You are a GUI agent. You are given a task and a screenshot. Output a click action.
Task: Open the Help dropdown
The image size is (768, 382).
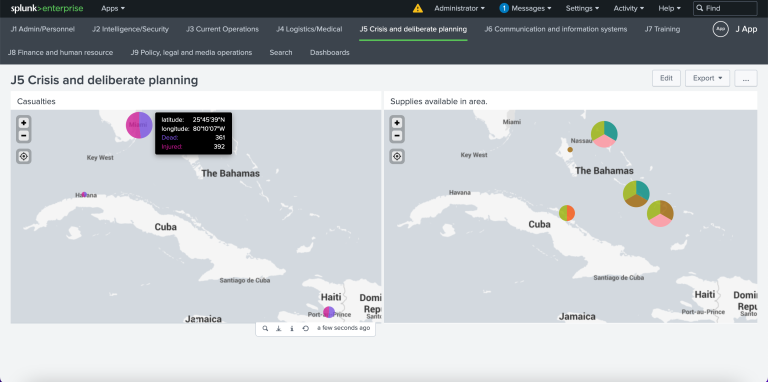pyautogui.click(x=669, y=8)
